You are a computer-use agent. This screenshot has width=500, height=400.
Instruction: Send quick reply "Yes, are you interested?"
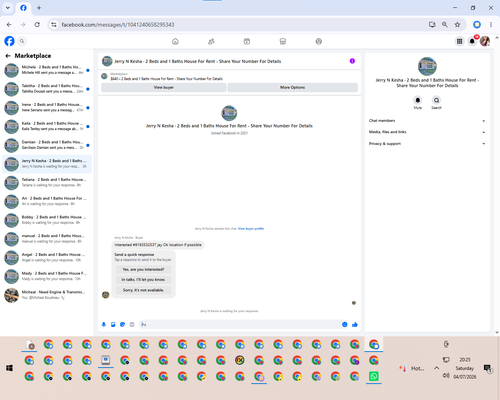143,269
